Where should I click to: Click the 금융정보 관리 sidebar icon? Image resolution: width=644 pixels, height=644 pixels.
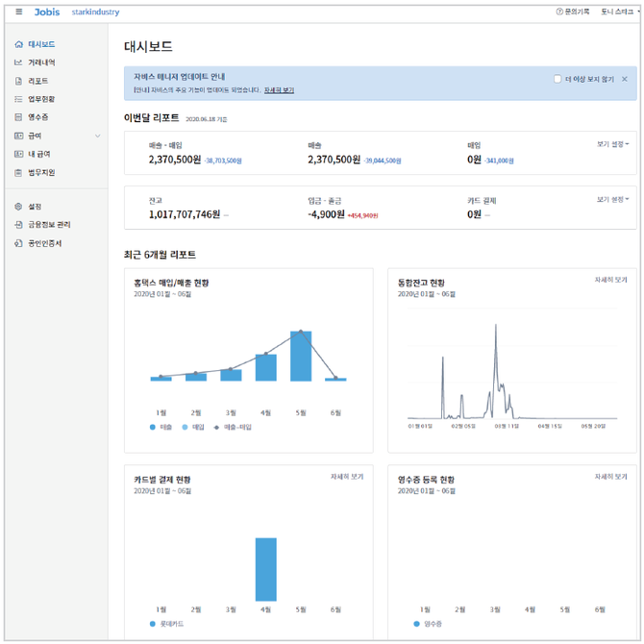[x=18, y=225]
